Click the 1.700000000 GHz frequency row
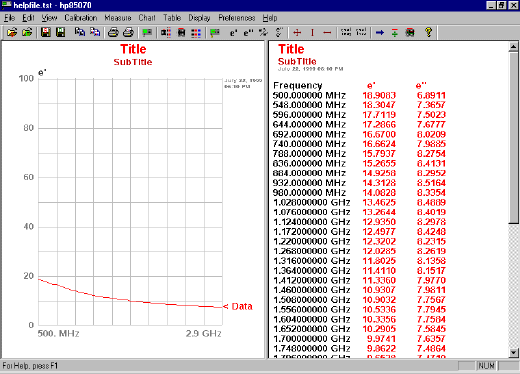The width and height of the screenshot is (520, 374). [312, 339]
